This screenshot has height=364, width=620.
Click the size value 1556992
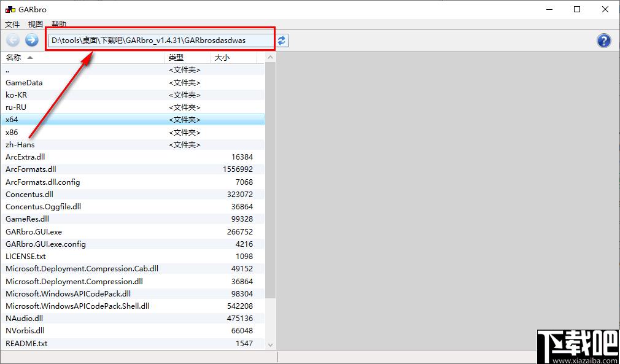pyautogui.click(x=238, y=169)
